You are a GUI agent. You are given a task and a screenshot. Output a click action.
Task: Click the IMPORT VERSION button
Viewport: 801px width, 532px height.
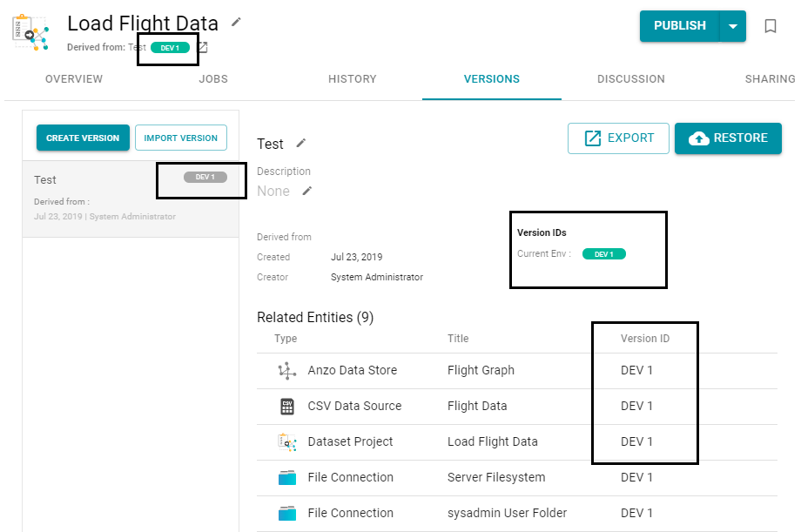[x=180, y=138]
